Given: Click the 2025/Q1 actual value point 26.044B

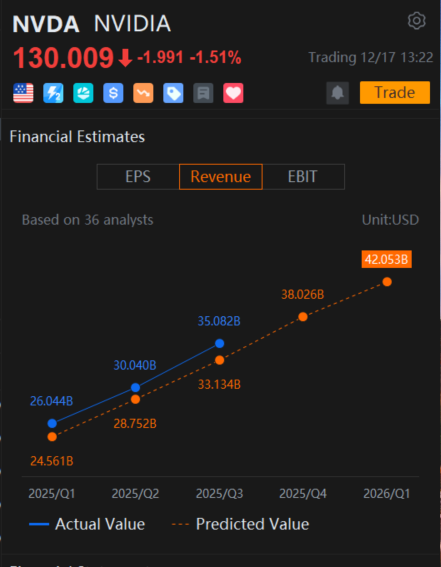Looking at the screenshot, I should [52, 423].
